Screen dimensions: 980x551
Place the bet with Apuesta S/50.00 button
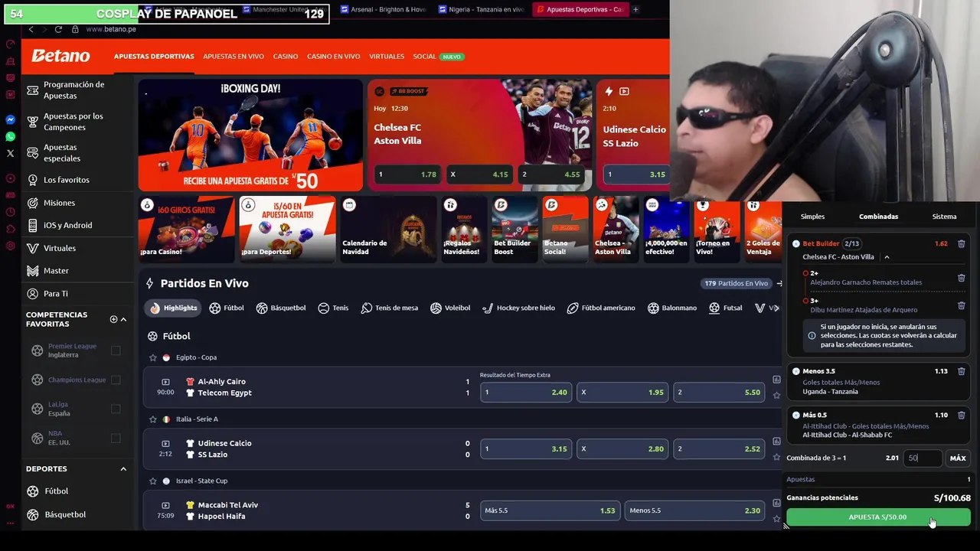tap(877, 517)
